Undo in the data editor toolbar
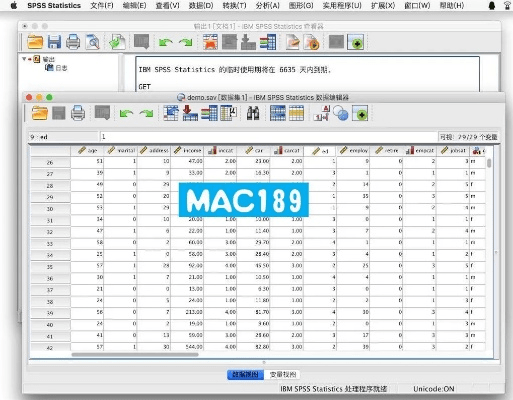The image size is (513, 400). tap(126, 113)
